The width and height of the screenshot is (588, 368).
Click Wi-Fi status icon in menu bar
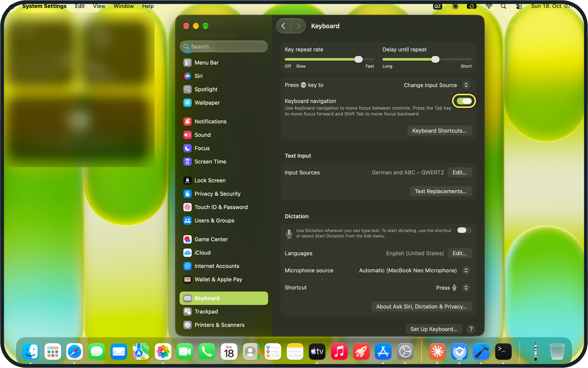coord(489,6)
